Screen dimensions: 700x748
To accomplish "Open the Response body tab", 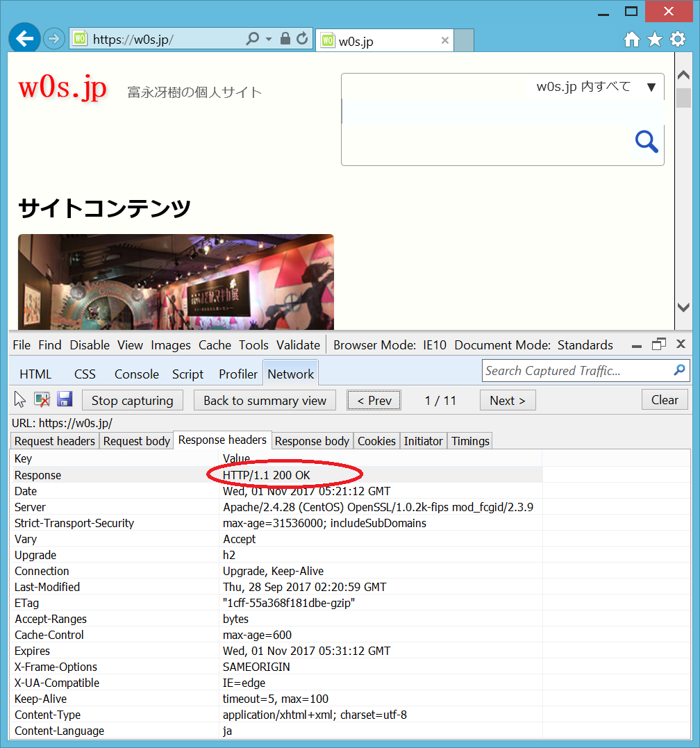I will click(312, 441).
